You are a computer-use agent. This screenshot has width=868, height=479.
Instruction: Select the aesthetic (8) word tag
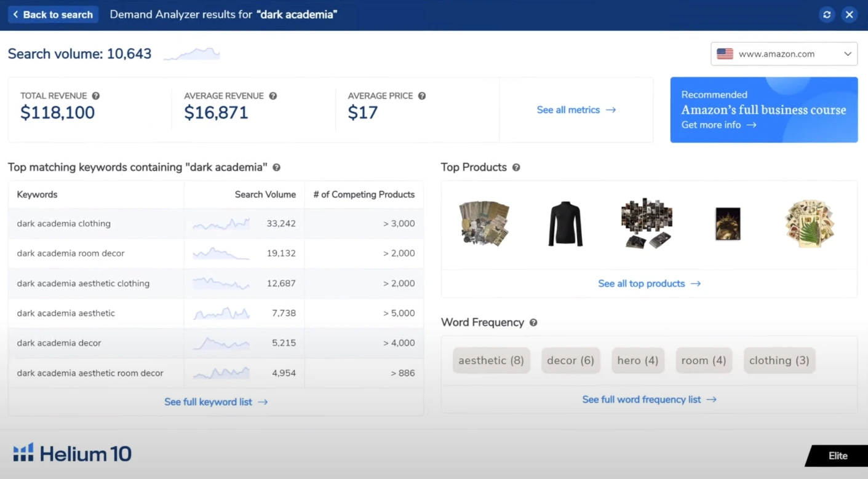point(491,361)
